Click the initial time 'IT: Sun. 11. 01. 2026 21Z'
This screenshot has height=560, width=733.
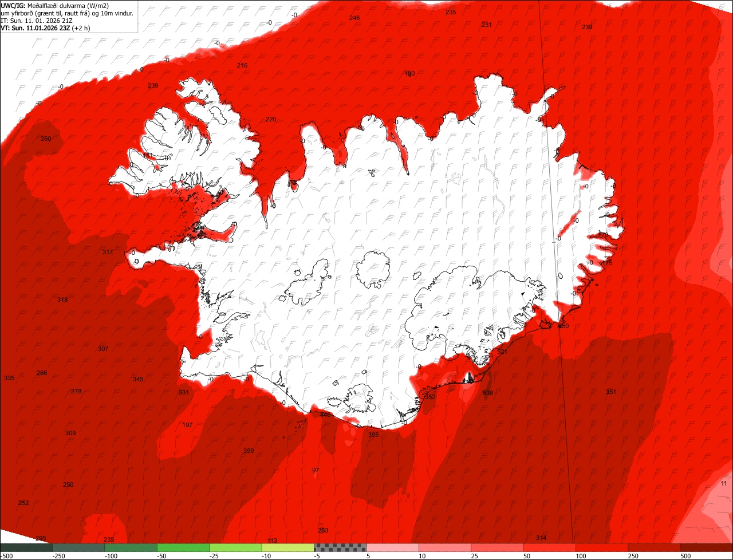pos(37,20)
